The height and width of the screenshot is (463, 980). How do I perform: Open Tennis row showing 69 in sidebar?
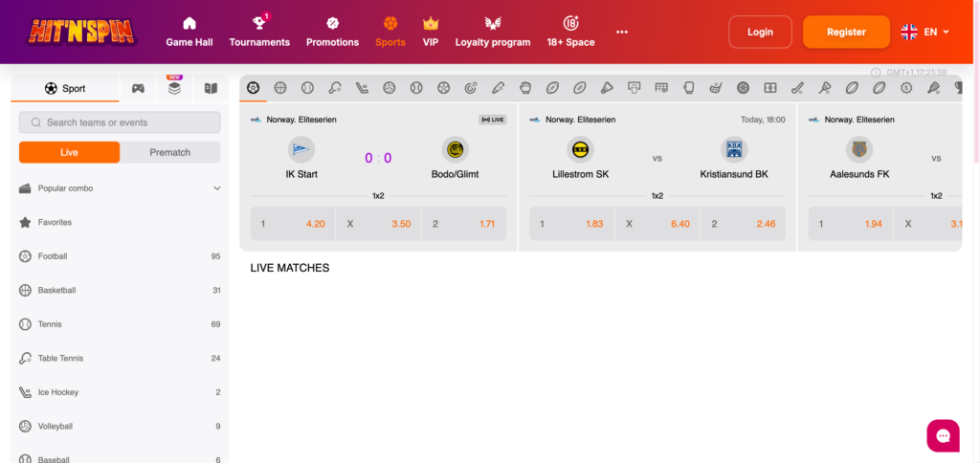coord(120,324)
